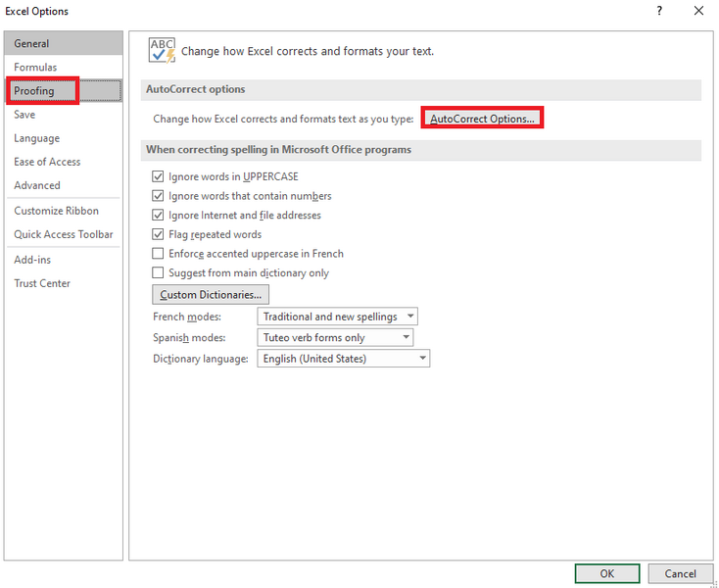Open the Dictionary language dropdown
The width and height of the screenshot is (719, 588).
tap(343, 359)
